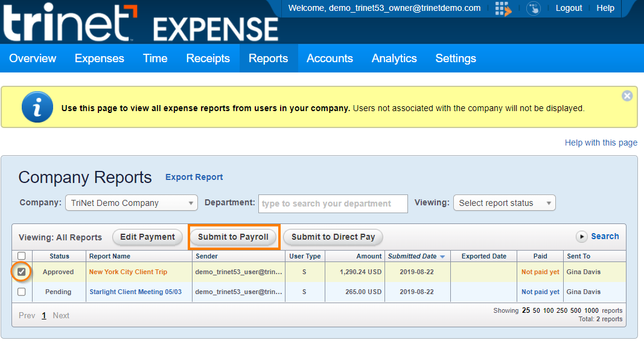Toggle the select-all reports checkbox
Viewport: 644px width, 343px height.
click(x=22, y=256)
